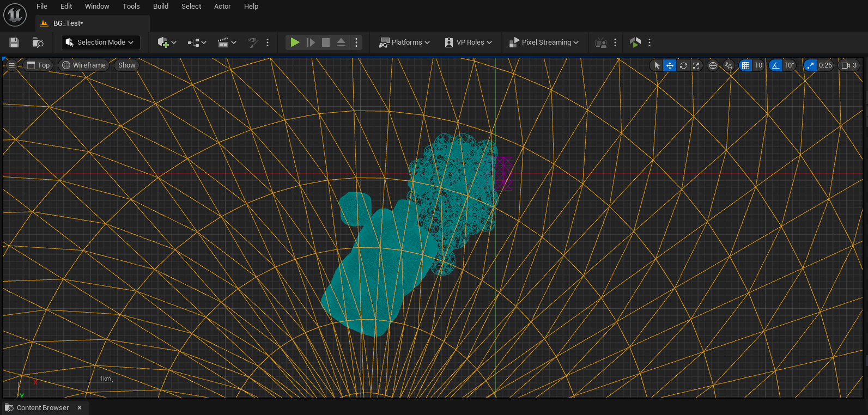Activate the scale gizmo tool

[x=696, y=65]
